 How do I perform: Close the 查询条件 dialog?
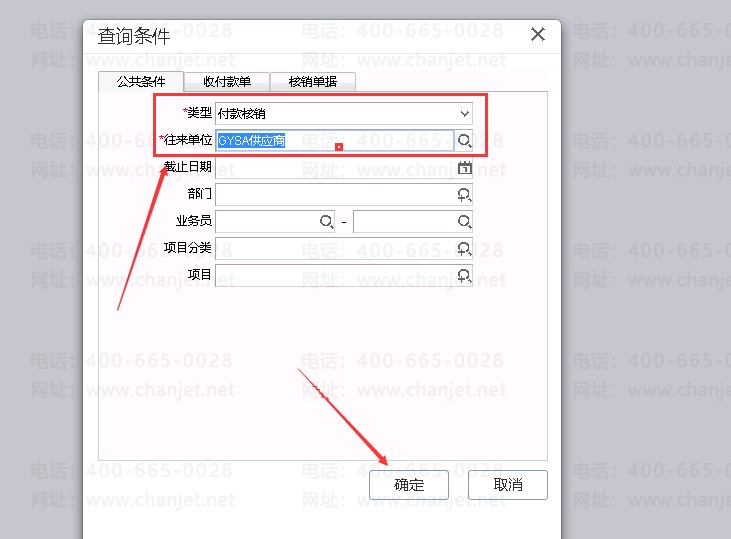coord(538,34)
